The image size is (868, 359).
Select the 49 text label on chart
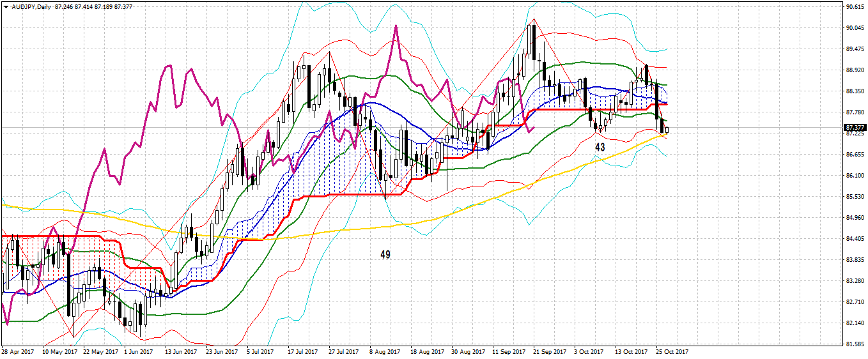pos(385,254)
